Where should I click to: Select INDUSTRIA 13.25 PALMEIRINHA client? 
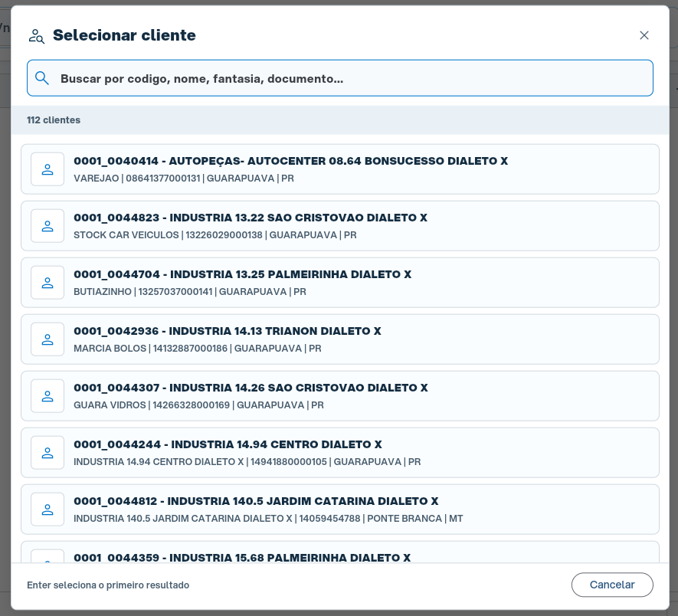(x=340, y=283)
